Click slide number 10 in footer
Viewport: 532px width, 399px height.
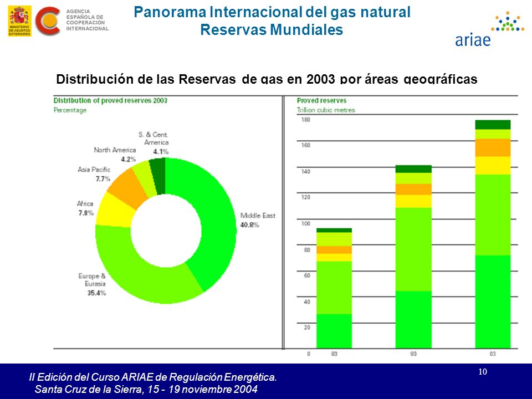point(483,372)
